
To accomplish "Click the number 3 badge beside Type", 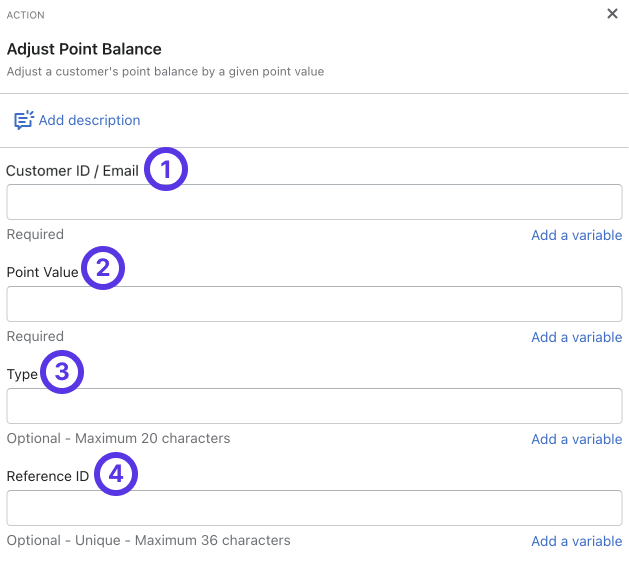I will pyautogui.click(x=62, y=373).
